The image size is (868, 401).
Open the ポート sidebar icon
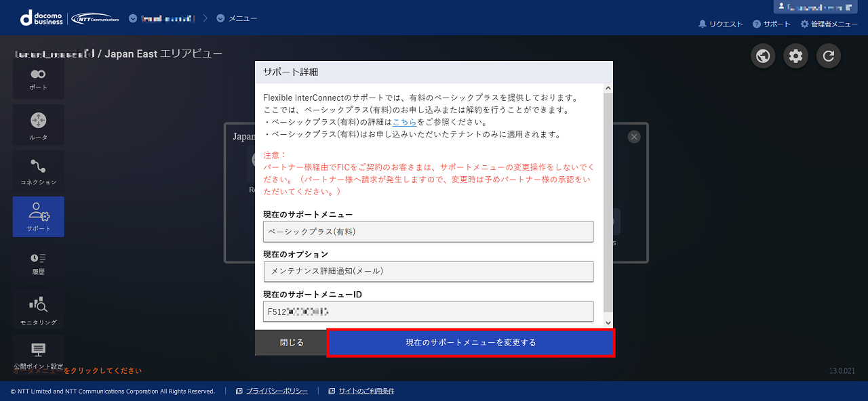point(38,79)
